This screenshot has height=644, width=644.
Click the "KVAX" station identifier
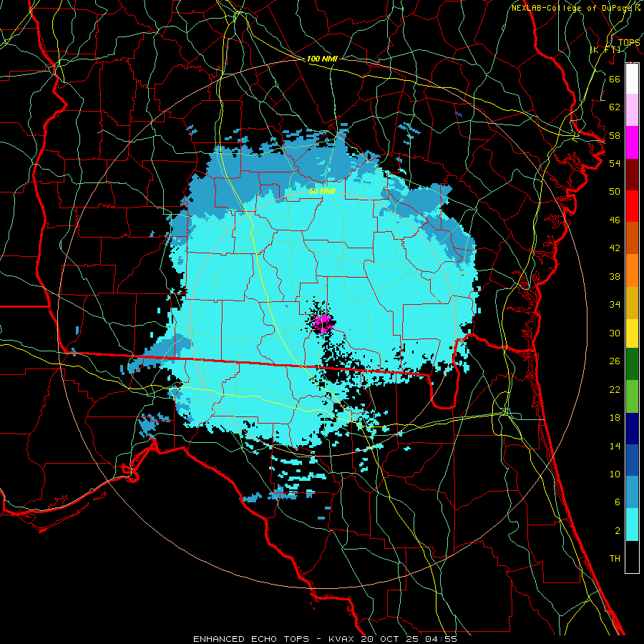[342, 639]
